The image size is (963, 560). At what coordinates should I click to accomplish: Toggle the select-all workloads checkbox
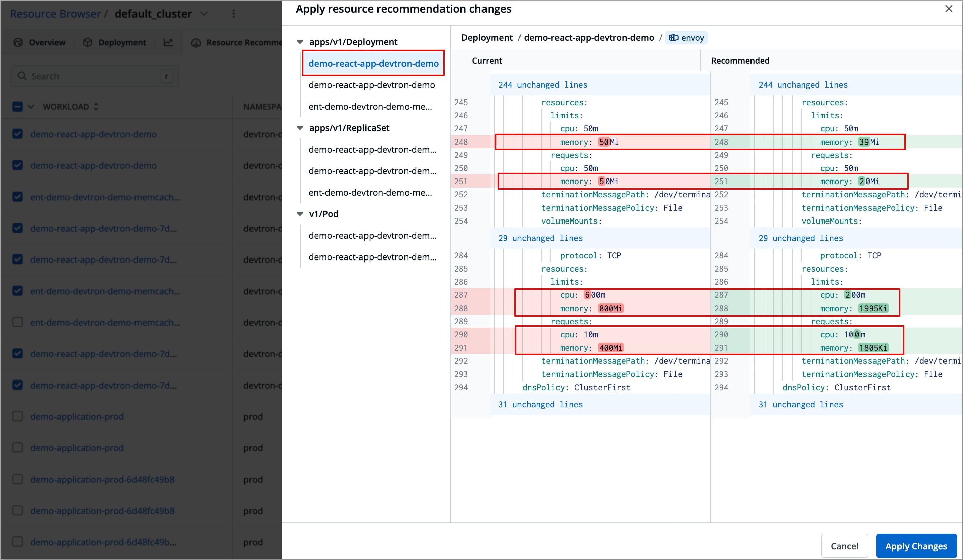[x=17, y=107]
